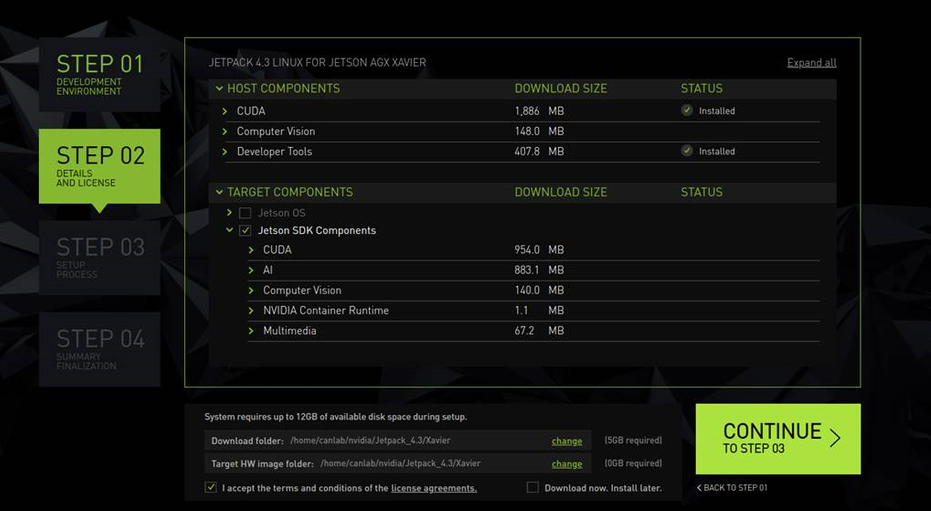The width and height of the screenshot is (931, 511).
Task: Click the Download folder path field
Action: [x=370, y=440]
